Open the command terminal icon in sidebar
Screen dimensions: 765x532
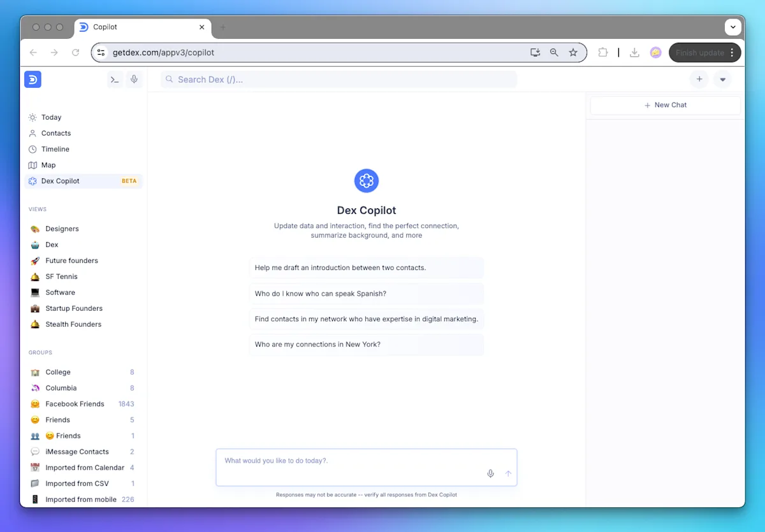pos(115,80)
